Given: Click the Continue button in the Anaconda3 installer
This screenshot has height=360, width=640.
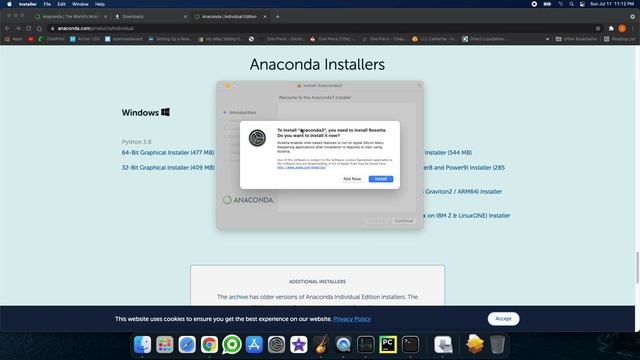Looking at the screenshot, I should tap(404, 221).
